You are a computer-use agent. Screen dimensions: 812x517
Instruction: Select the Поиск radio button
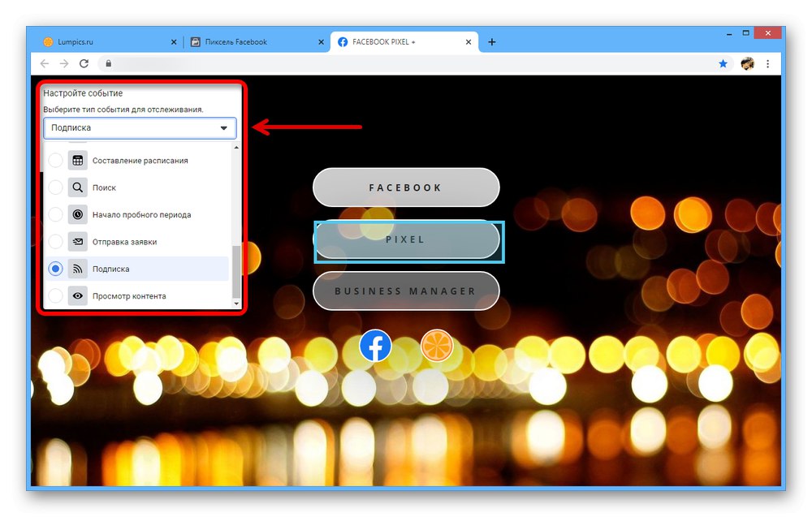(x=55, y=187)
